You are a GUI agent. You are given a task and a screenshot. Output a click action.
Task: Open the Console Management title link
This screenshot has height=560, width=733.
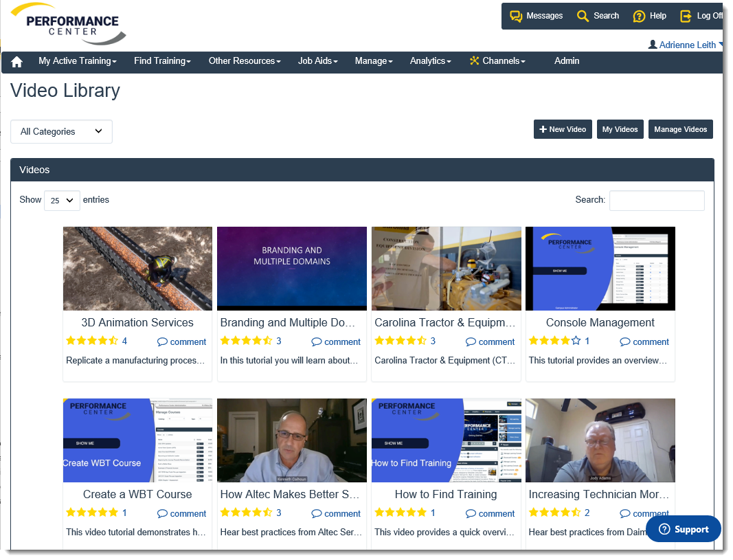pyautogui.click(x=600, y=322)
